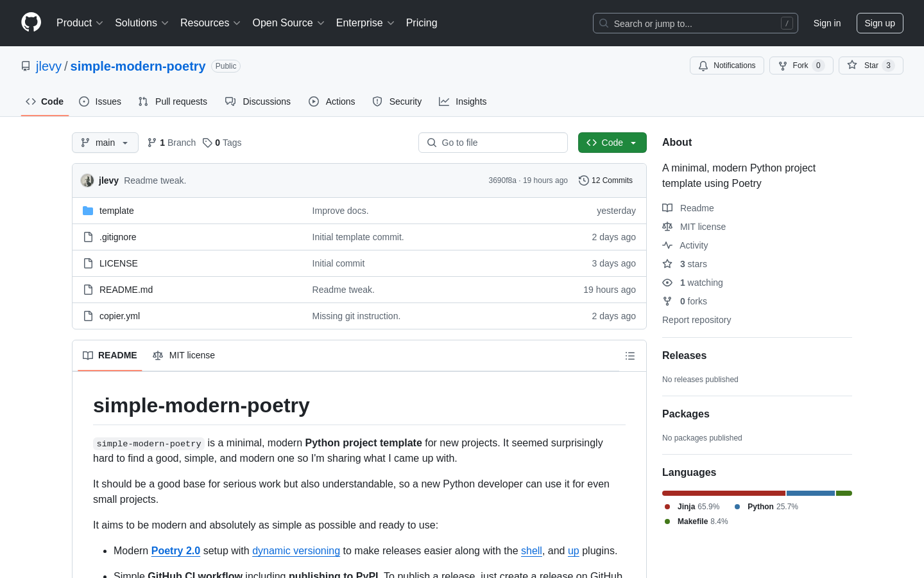Open the simple-modern-poetry repository link
Image resolution: width=924 pixels, height=578 pixels.
coord(138,66)
